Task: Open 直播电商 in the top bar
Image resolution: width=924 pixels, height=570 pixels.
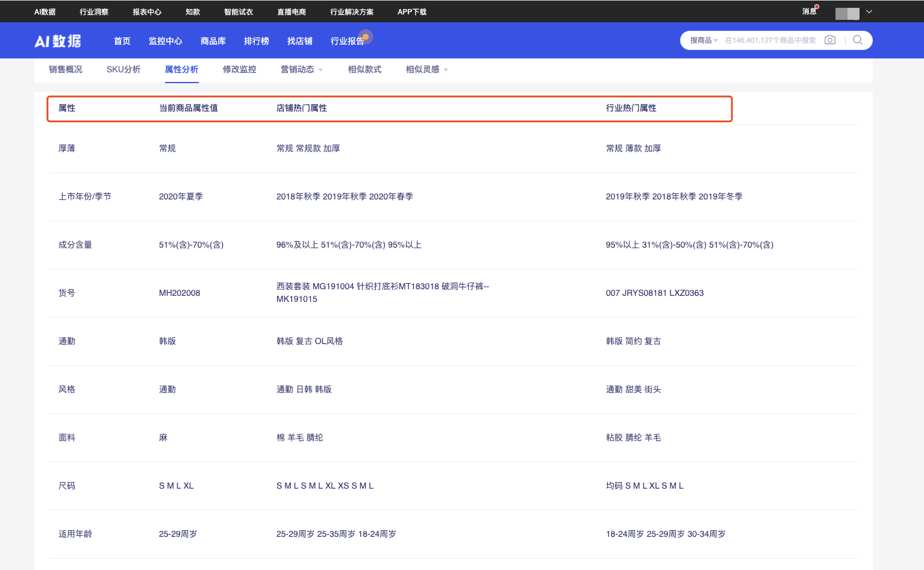Action: [292, 11]
